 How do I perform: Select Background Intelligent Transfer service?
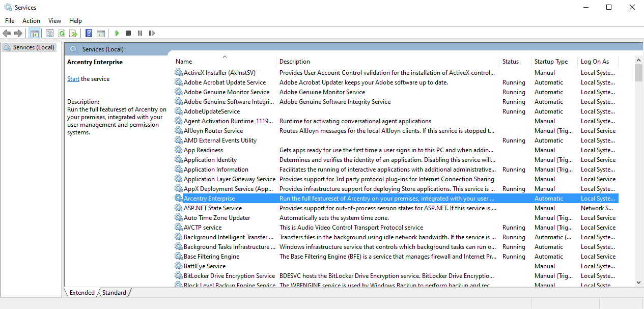click(396, 237)
